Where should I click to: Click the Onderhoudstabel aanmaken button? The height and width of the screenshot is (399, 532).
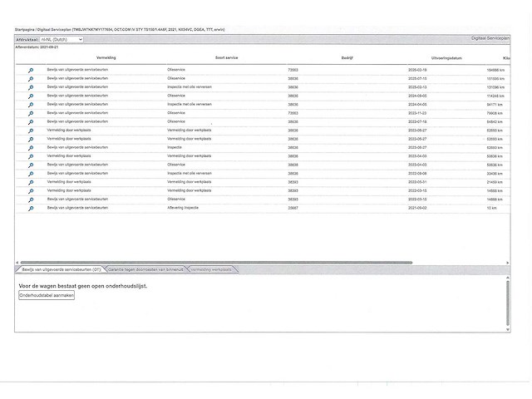click(47, 295)
